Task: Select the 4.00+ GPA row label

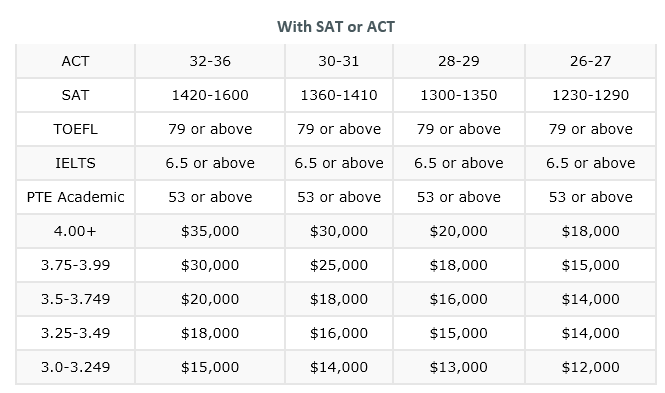Action: [75, 231]
